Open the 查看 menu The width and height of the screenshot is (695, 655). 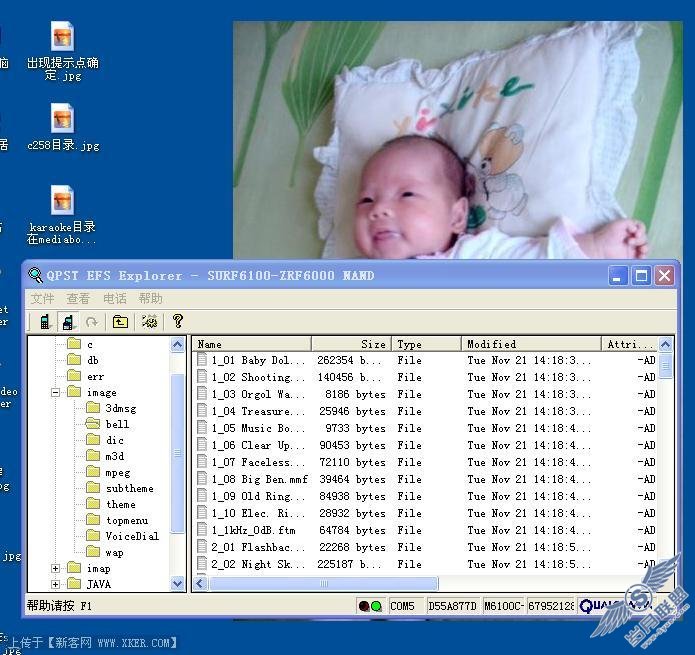pos(78,299)
